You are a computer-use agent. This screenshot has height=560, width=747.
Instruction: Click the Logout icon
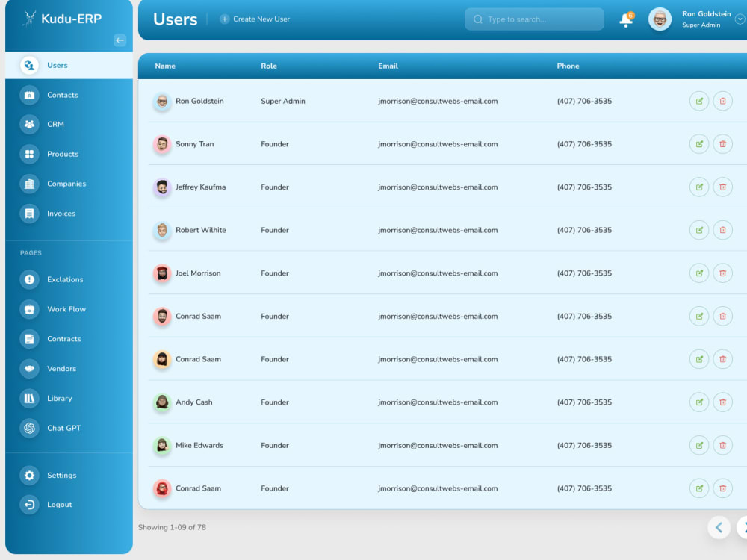[x=30, y=505]
